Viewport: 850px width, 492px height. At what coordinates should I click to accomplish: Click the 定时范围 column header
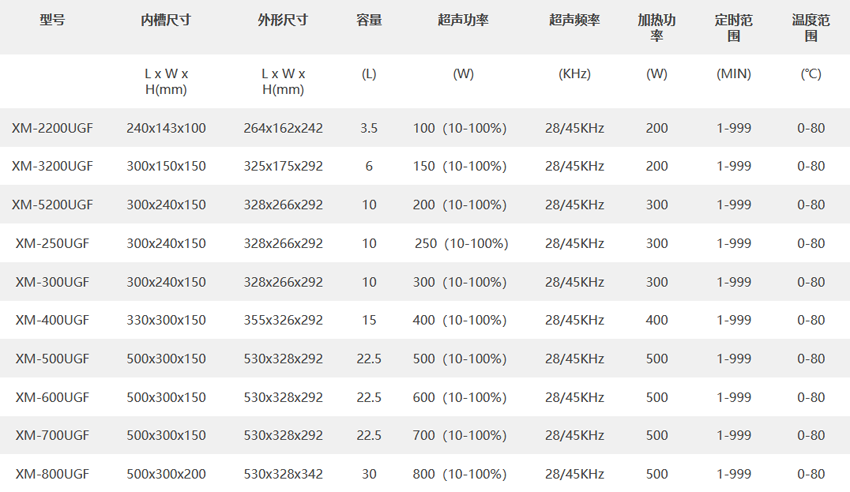coord(734,27)
